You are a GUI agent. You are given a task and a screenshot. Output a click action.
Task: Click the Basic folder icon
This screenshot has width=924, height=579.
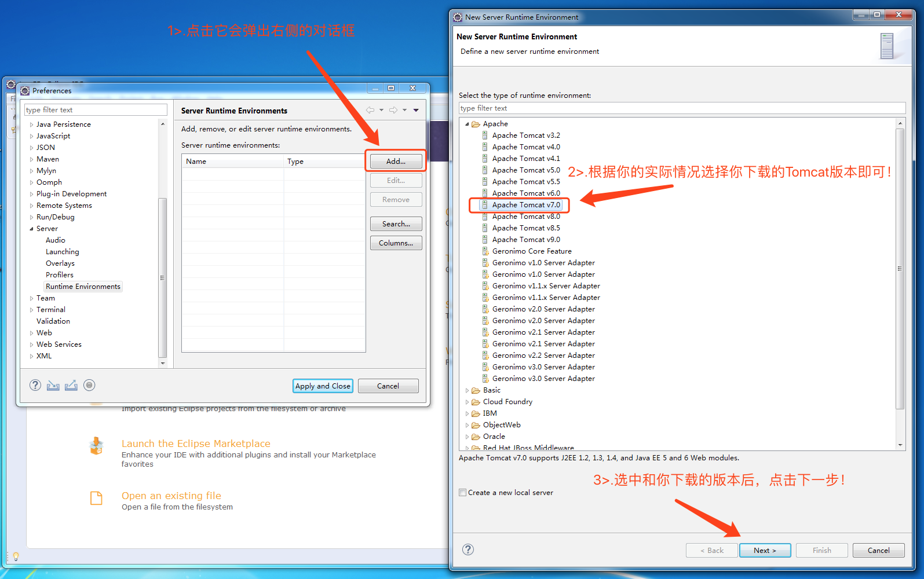coord(476,390)
